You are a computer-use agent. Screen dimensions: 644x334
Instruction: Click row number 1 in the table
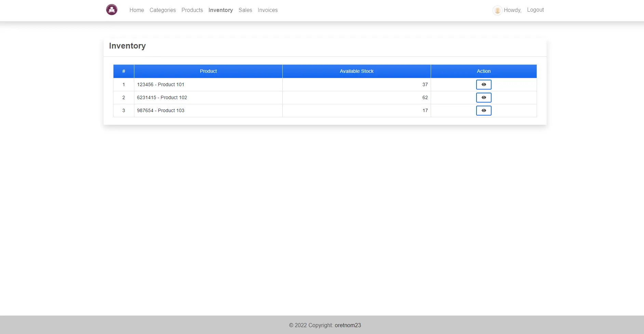coord(124,84)
